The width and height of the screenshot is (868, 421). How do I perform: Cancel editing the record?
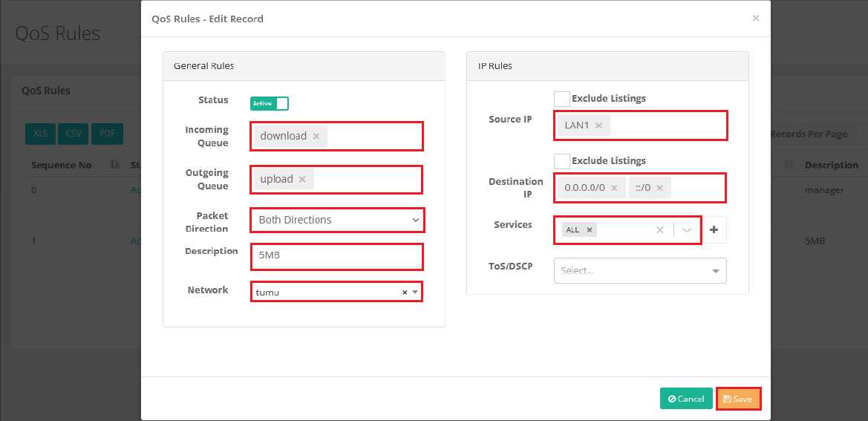686,399
